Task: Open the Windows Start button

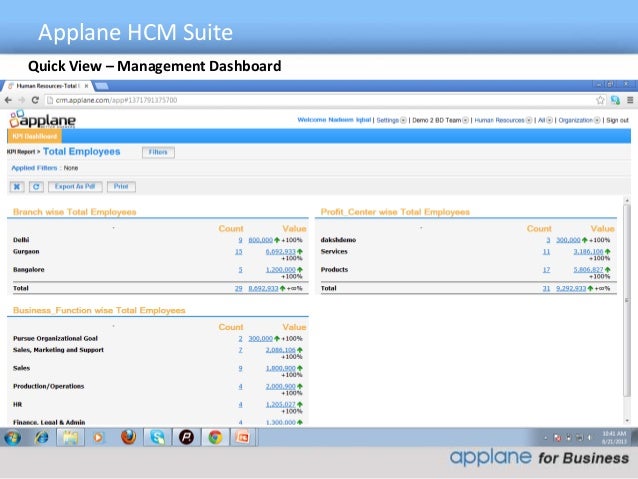Action: [x=13, y=438]
